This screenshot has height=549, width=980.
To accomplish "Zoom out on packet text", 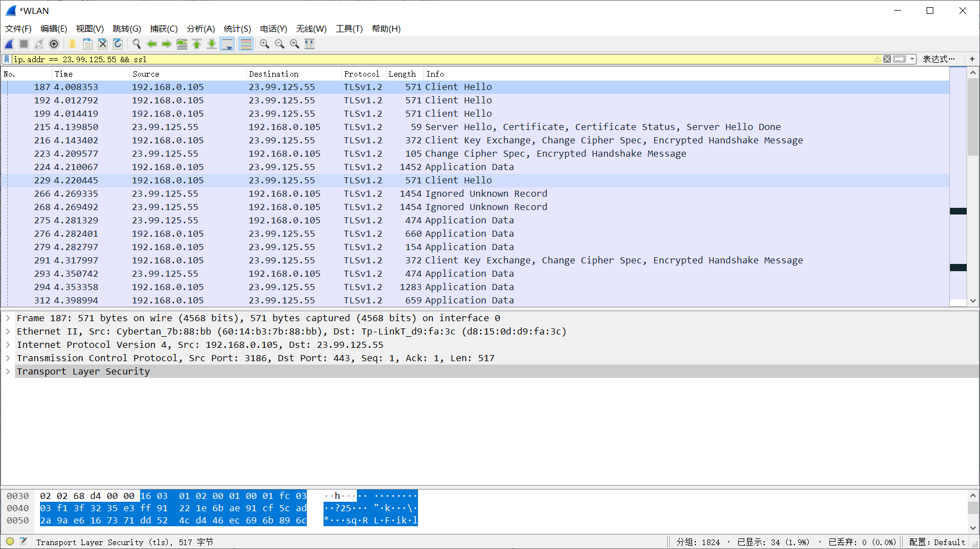I will pyautogui.click(x=280, y=44).
